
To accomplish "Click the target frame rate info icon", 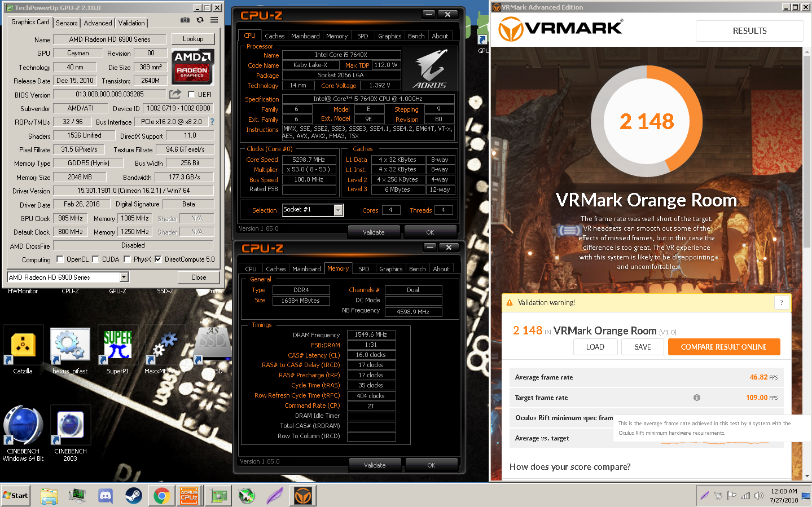I will coord(697,398).
